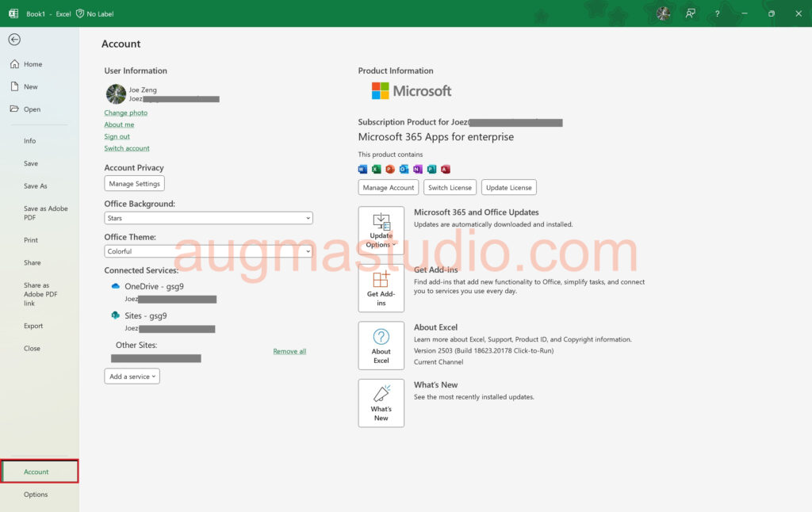
Task: Click the back arrow icon
Action: coord(14,40)
